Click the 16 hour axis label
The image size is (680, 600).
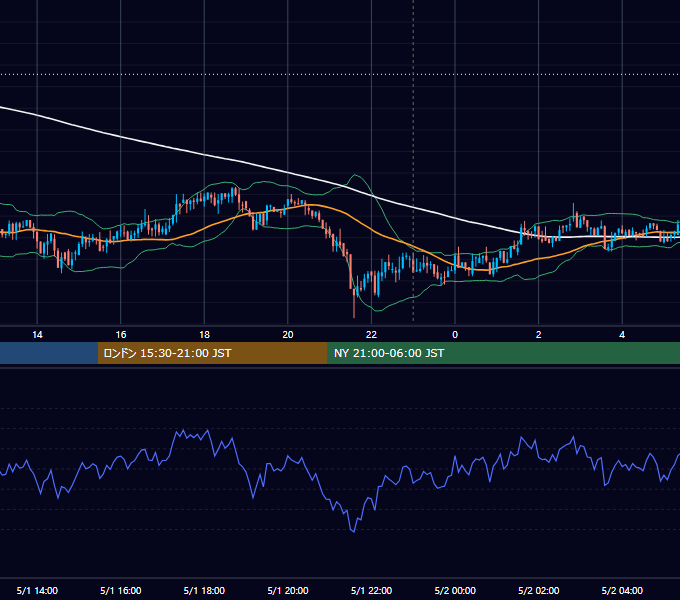point(121,335)
